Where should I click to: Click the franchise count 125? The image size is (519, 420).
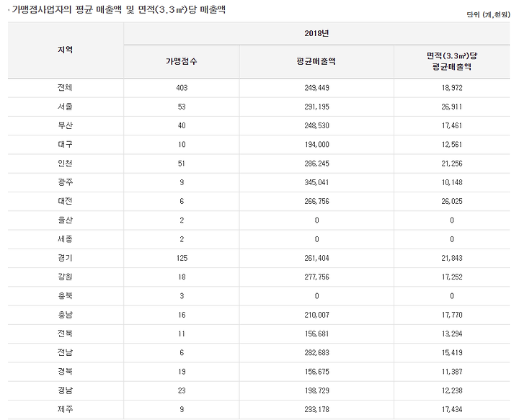pos(182,258)
